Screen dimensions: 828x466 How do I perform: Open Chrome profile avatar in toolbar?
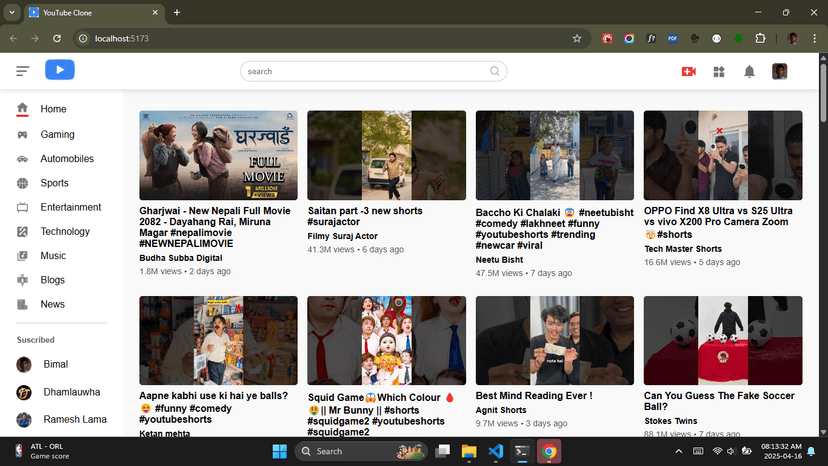tap(792, 39)
